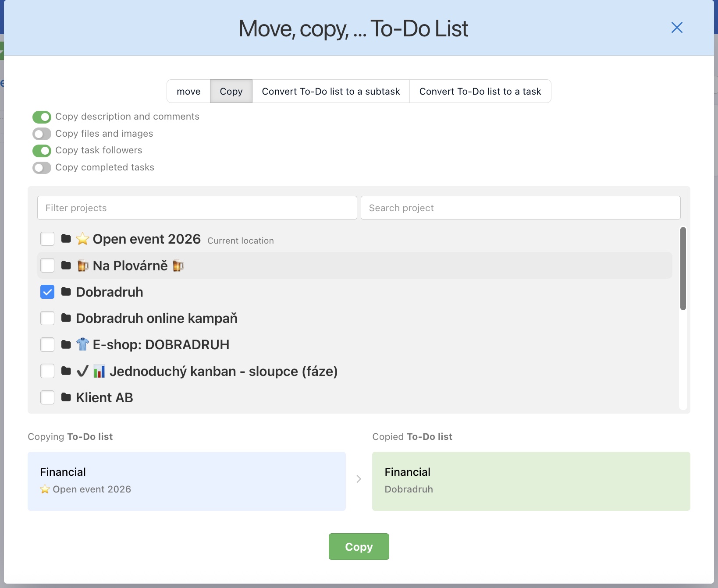Click the folder icon beside Klient AB
This screenshot has height=588, width=718.
[66, 397]
